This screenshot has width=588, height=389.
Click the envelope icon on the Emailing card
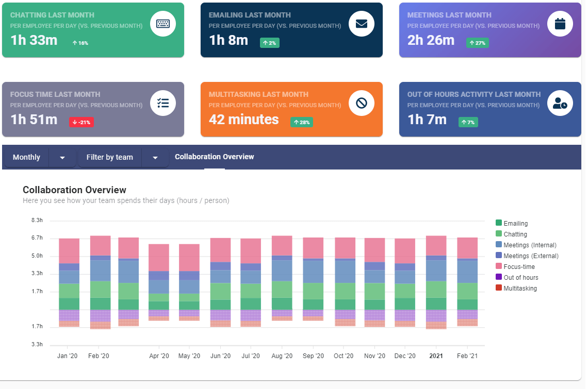362,24
